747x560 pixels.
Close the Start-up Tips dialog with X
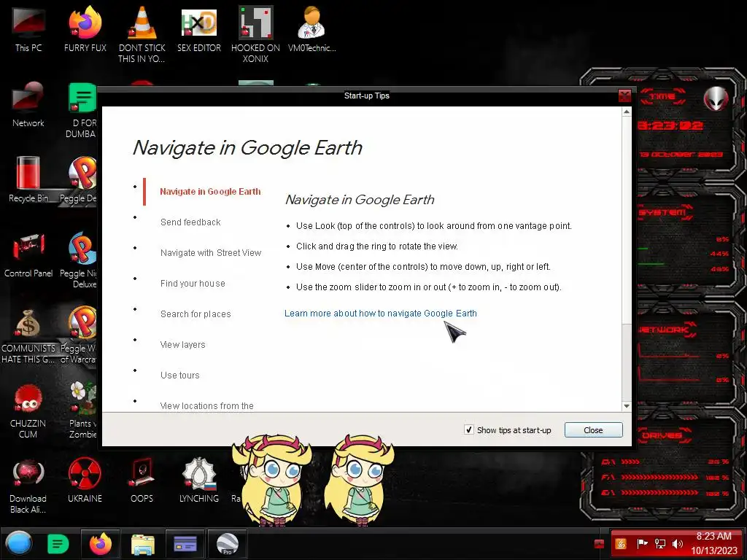[624, 96]
